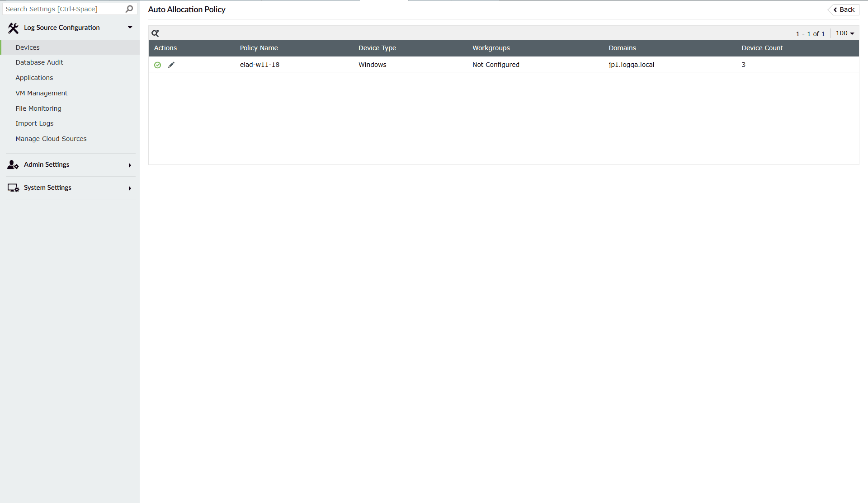
Task: Expand the Admin Settings section
Action: point(130,165)
